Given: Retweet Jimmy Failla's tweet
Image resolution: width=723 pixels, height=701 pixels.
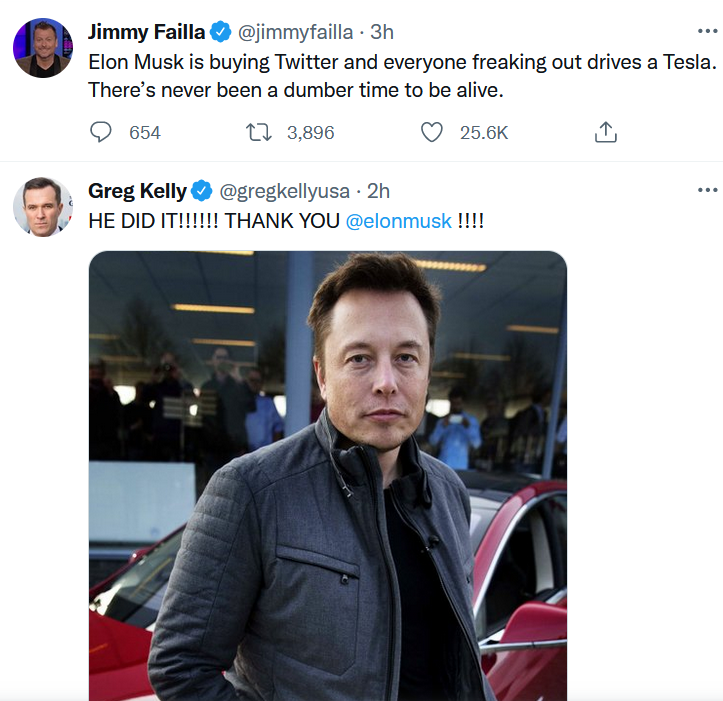Looking at the screenshot, I should [x=259, y=132].
